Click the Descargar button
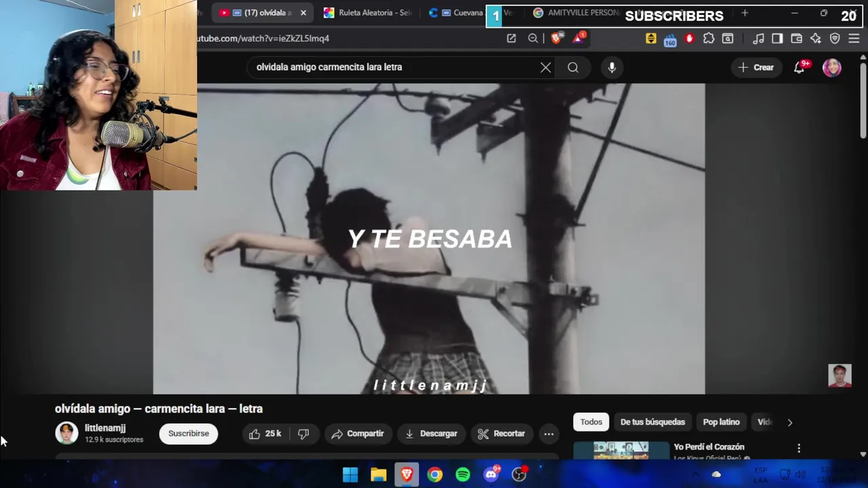Viewport: 868px width, 488px height. pos(431,434)
